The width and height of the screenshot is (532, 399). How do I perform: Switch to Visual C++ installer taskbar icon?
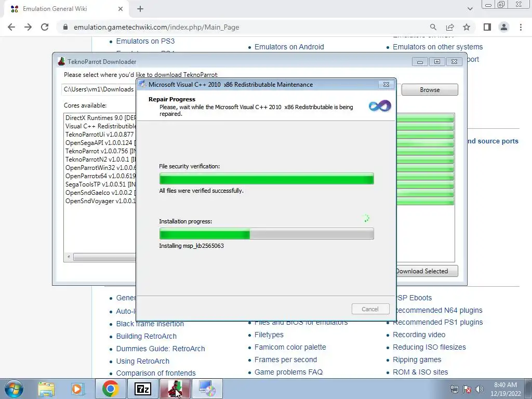207,389
